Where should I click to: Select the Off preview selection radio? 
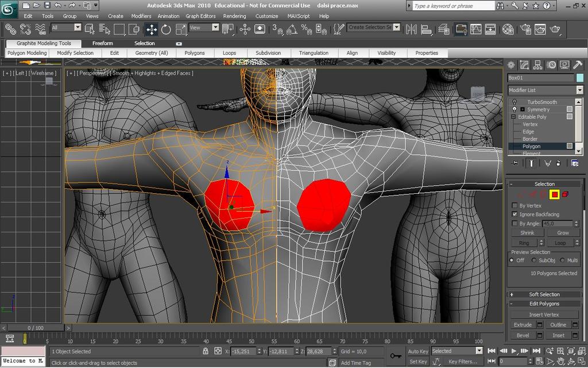[512, 260]
